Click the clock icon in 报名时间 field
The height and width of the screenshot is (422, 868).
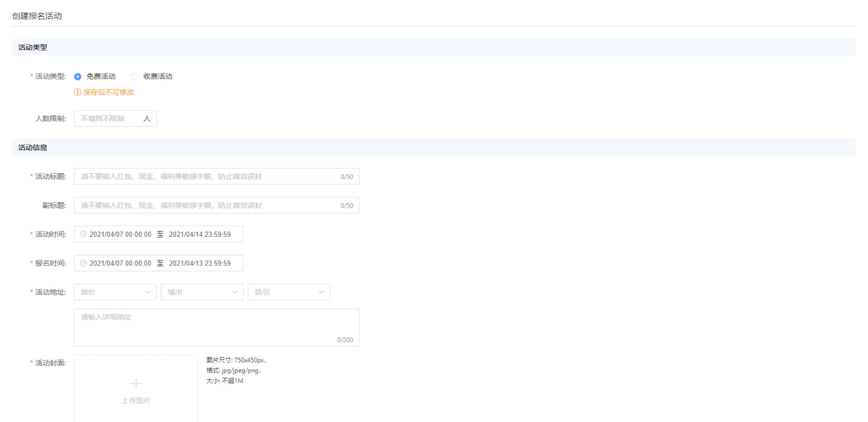point(83,263)
